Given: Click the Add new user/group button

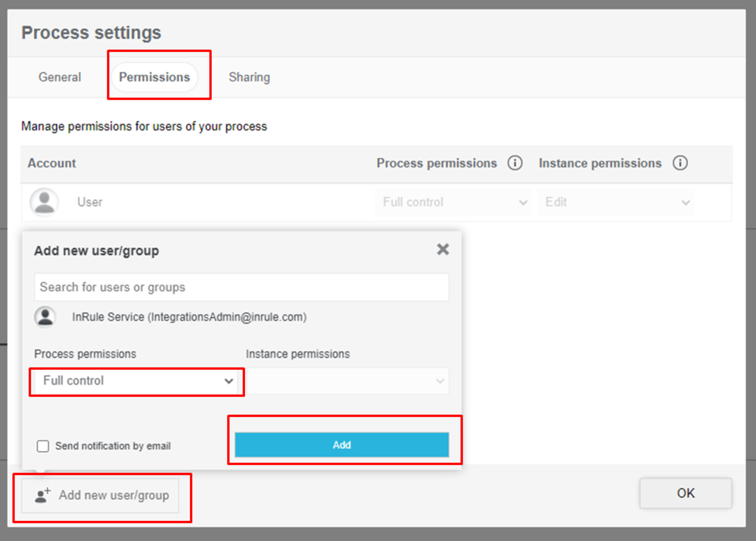Looking at the screenshot, I should (100, 495).
